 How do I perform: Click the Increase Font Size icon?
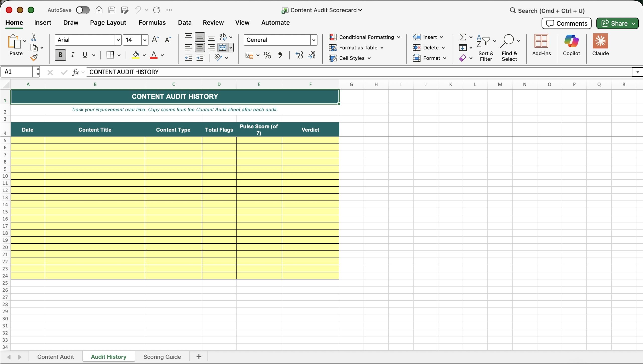click(x=155, y=40)
